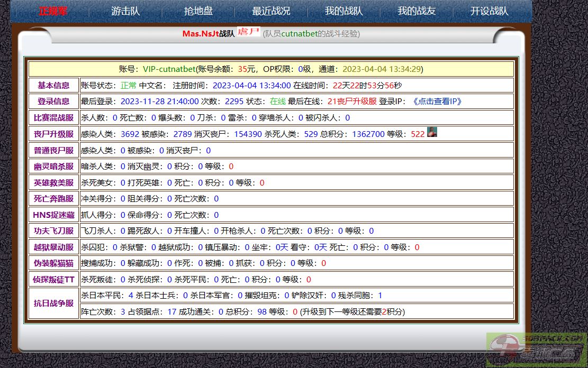Select the 抗日战争服 row label
The image size is (588, 368).
point(53,303)
